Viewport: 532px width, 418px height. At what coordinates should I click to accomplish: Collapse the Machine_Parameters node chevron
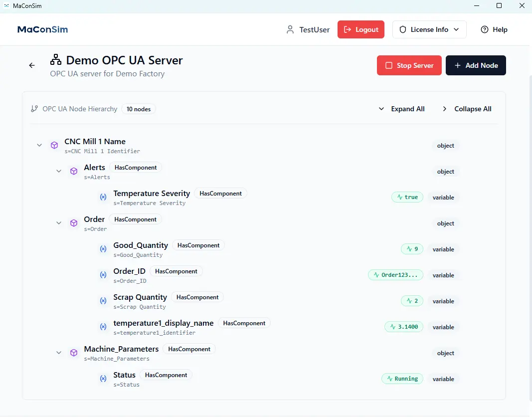[59, 353]
